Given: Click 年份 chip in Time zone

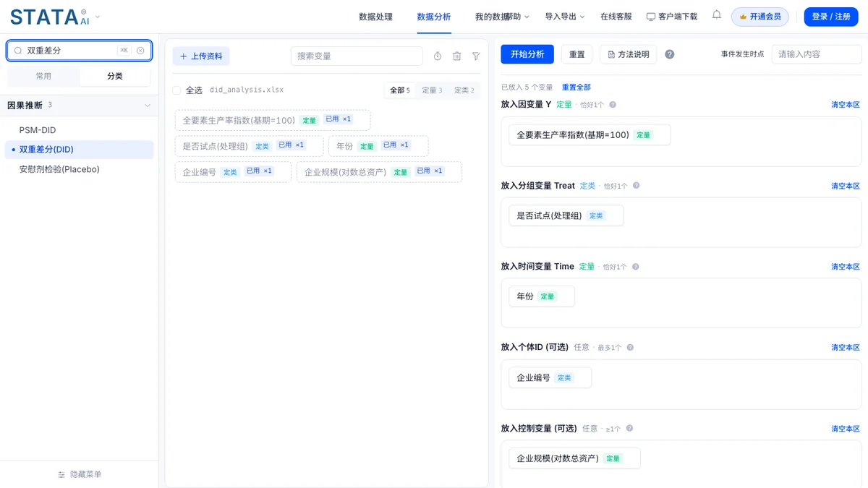Looking at the screenshot, I should click(x=542, y=296).
